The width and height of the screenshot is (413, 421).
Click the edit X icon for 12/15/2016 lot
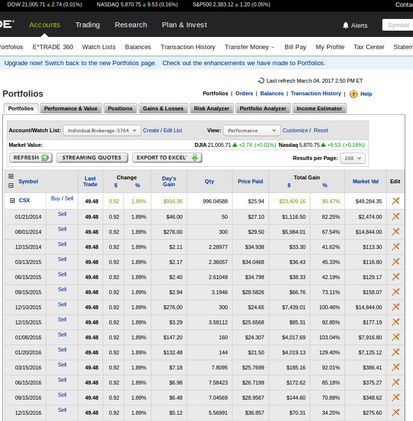point(396,412)
